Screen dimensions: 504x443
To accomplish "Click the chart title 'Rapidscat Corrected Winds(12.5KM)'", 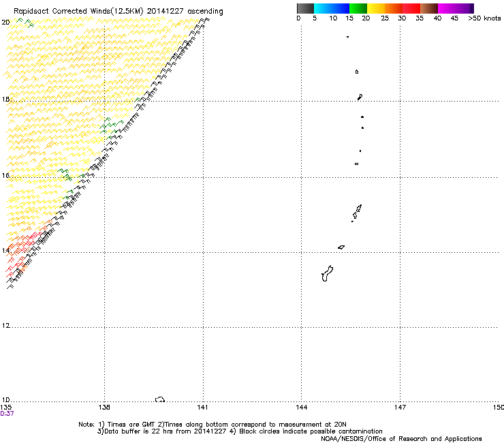I will pyautogui.click(x=78, y=12).
